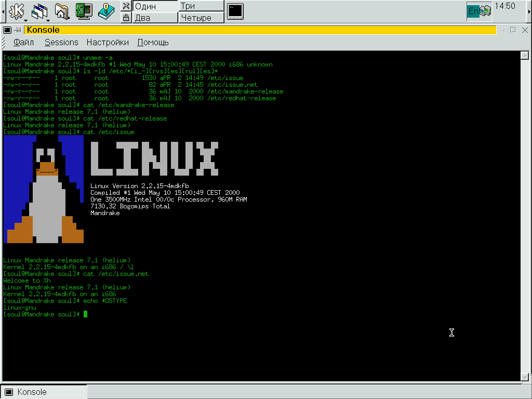
Task: Open the window list panel icon
Action: point(39,11)
